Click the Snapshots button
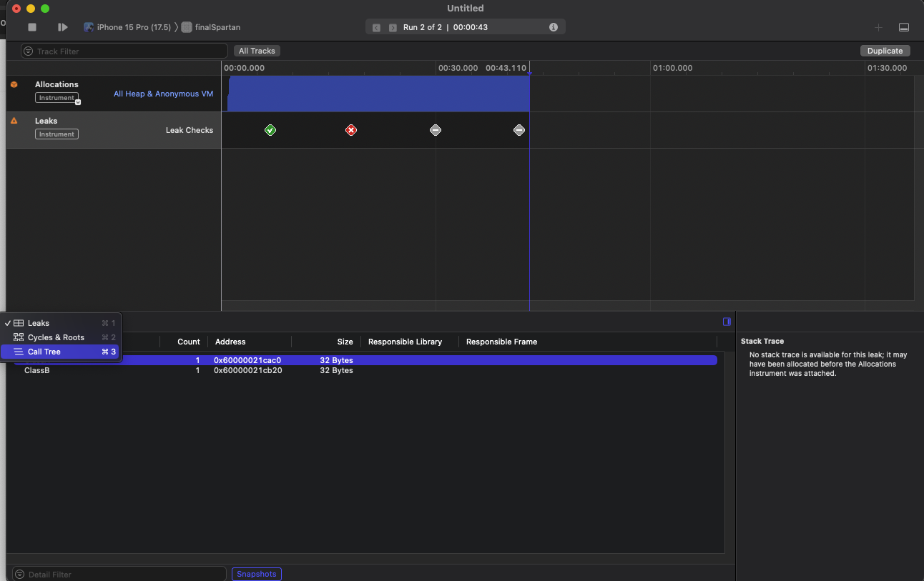 tap(256, 574)
